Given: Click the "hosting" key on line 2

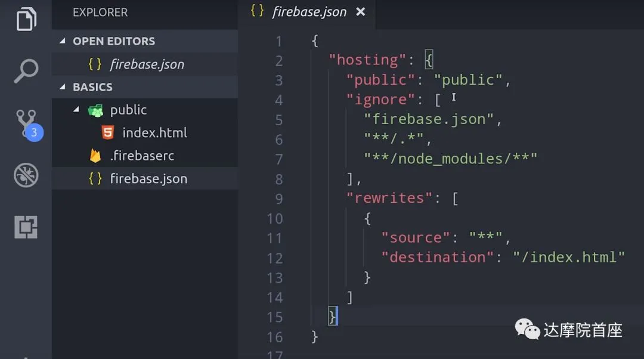Looking at the screenshot, I should 367,60.
